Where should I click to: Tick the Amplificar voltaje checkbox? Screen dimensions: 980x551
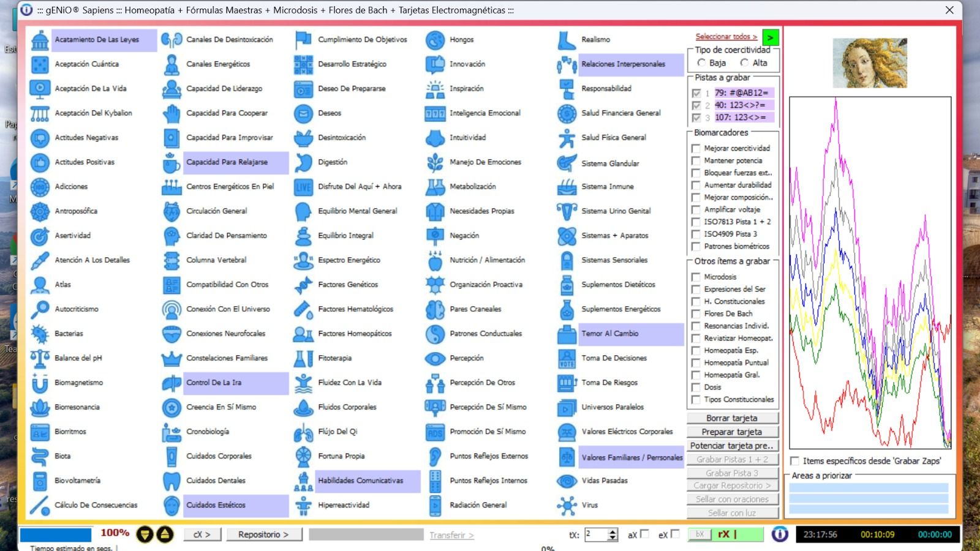(696, 209)
